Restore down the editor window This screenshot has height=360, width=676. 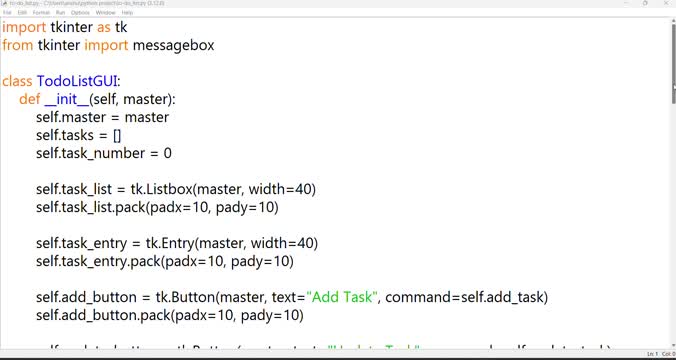645,3
